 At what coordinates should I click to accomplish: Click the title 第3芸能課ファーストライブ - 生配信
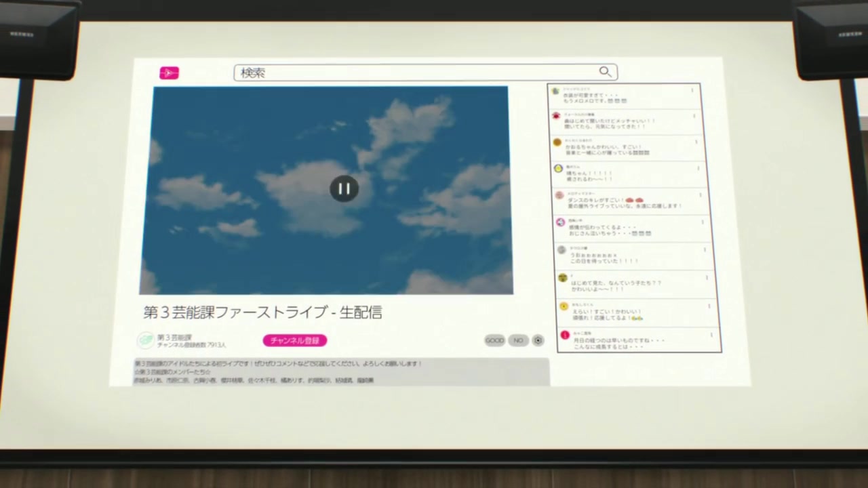click(x=262, y=312)
